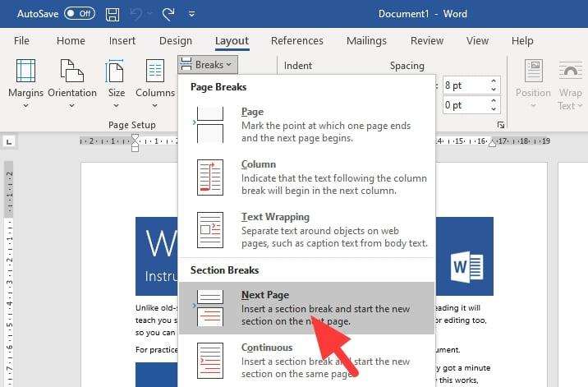Click the Redo arrow icon
This screenshot has height=387, width=588.
[168, 14]
